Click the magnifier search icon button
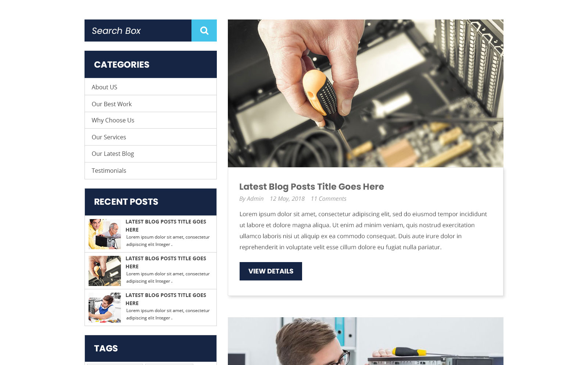Image resolution: width=588 pixels, height=365 pixels. point(204,31)
